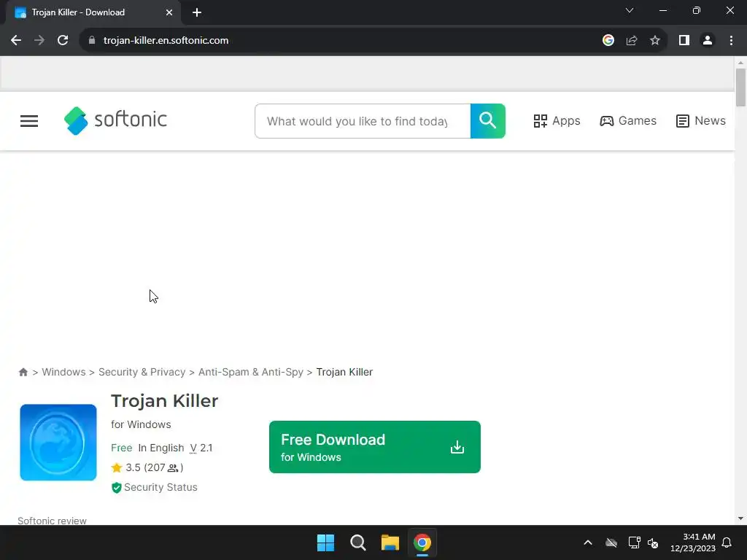Click the Trojan Killer breadcrumb text
The height and width of the screenshot is (560, 747).
[x=344, y=372]
